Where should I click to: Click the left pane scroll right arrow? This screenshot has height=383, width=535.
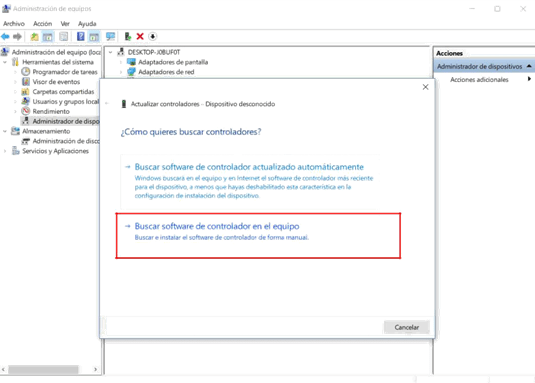click(x=96, y=369)
